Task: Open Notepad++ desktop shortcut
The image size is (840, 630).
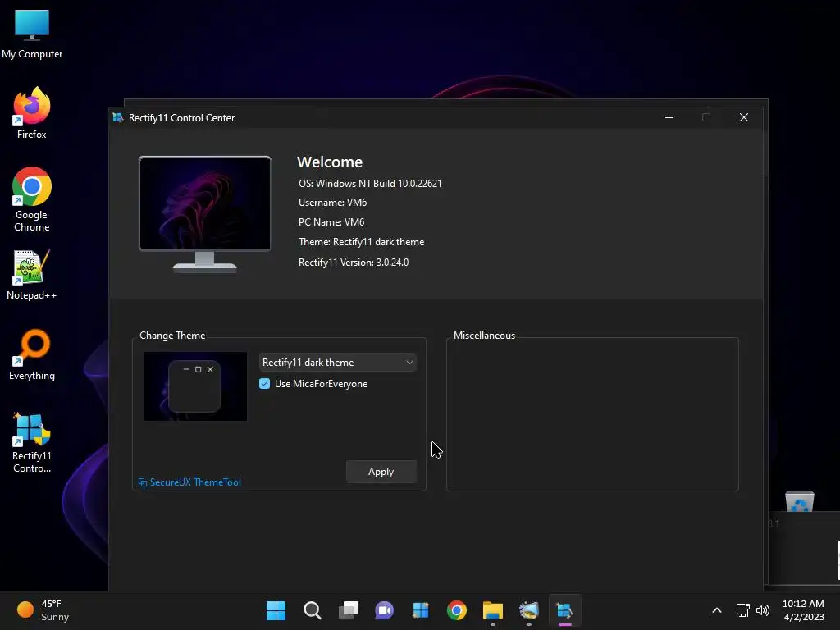Action: pyautogui.click(x=32, y=275)
